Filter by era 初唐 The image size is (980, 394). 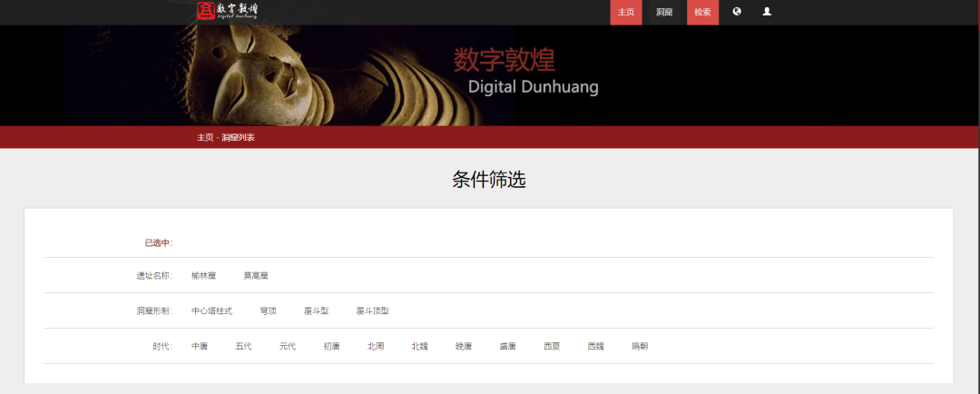tap(332, 347)
